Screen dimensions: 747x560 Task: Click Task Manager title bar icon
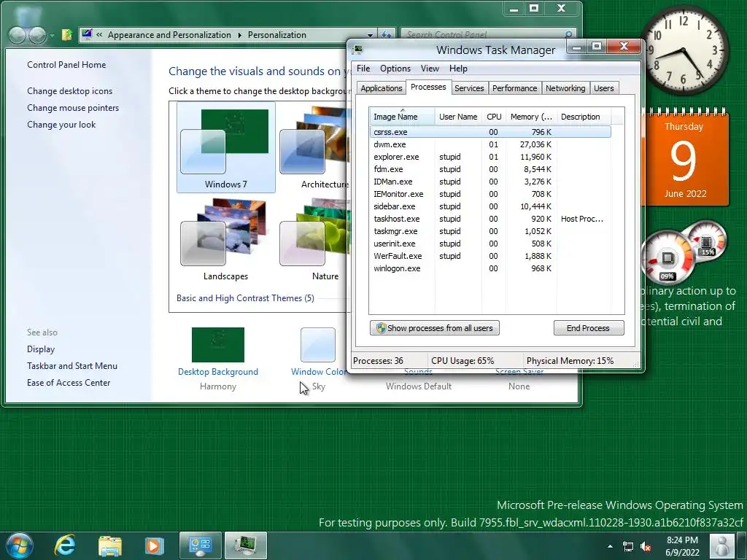(x=357, y=50)
